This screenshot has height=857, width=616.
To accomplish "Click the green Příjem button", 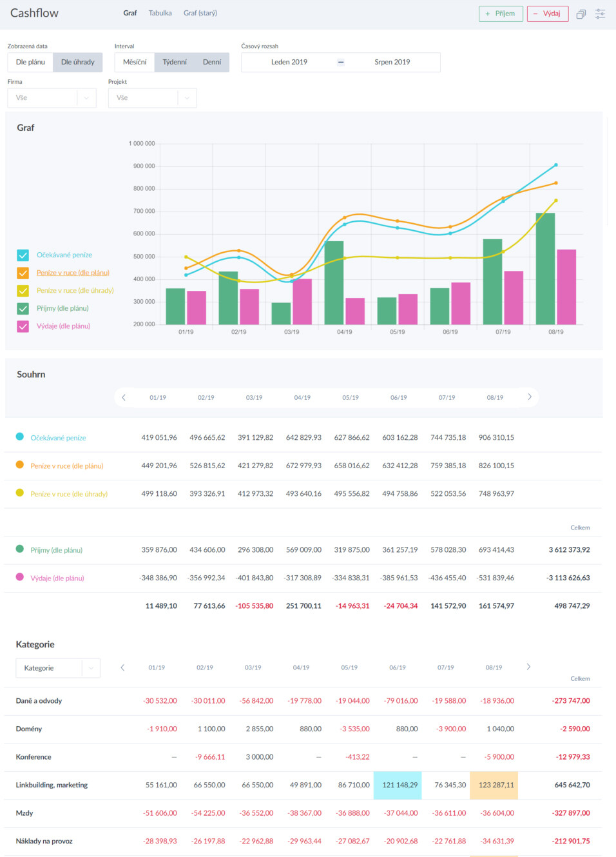I will (501, 14).
